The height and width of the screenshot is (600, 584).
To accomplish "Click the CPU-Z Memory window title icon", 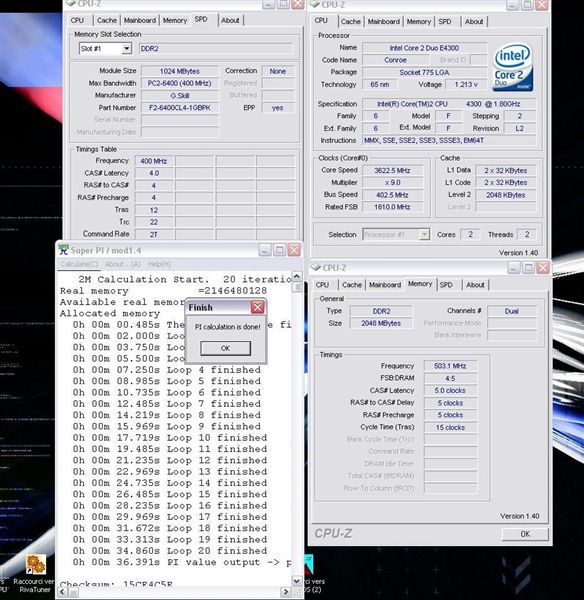I will click(315, 267).
